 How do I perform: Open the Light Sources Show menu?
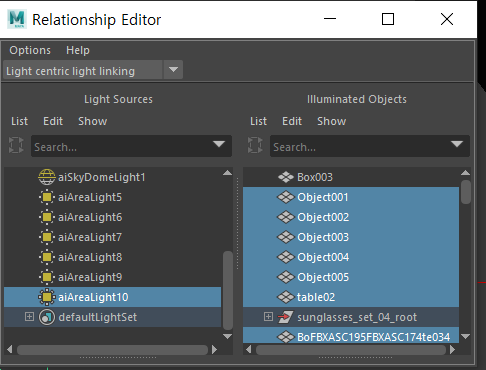click(93, 121)
